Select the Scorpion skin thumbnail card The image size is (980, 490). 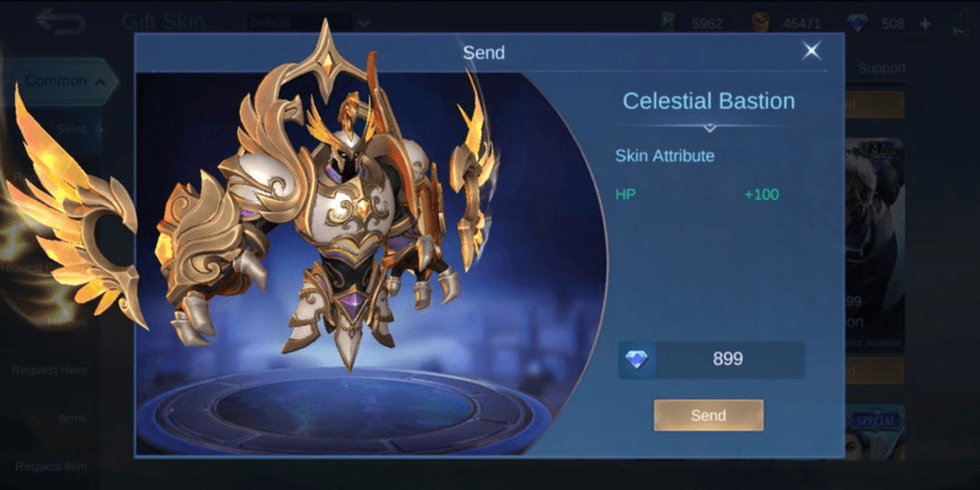click(x=875, y=244)
